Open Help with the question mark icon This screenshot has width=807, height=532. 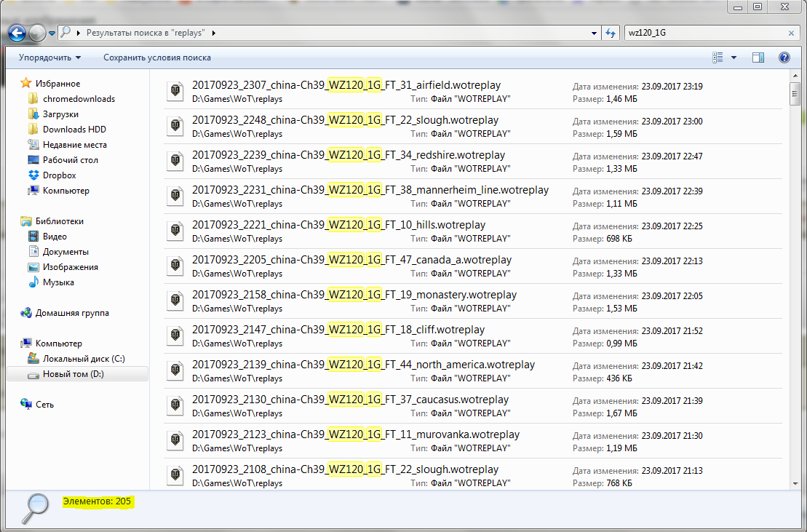(784, 57)
